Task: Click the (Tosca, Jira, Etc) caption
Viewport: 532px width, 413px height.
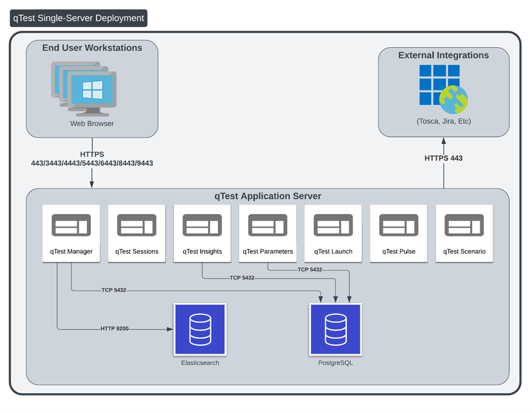Action: (x=444, y=121)
